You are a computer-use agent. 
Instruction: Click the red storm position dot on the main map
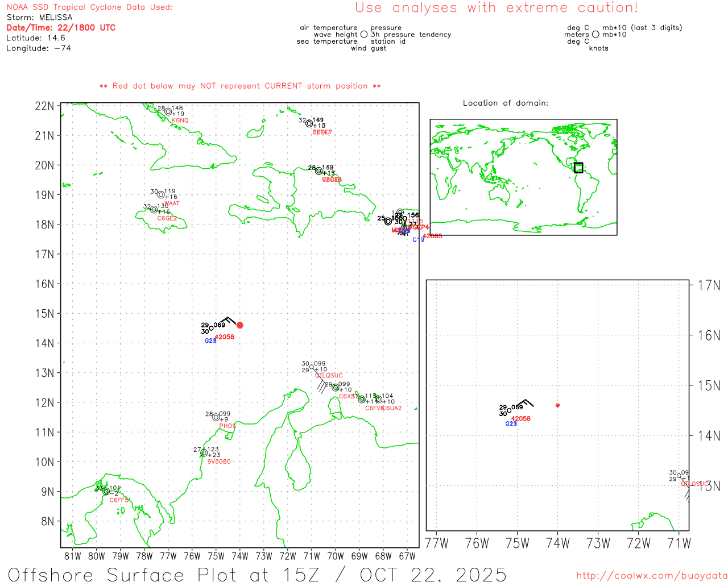tap(240, 325)
